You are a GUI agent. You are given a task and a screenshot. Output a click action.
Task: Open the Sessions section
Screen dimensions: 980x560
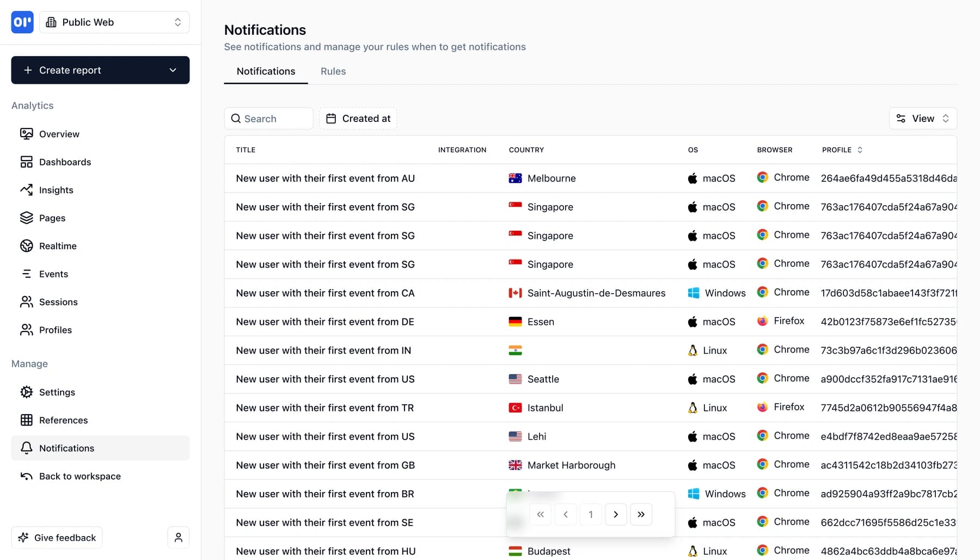(x=58, y=302)
